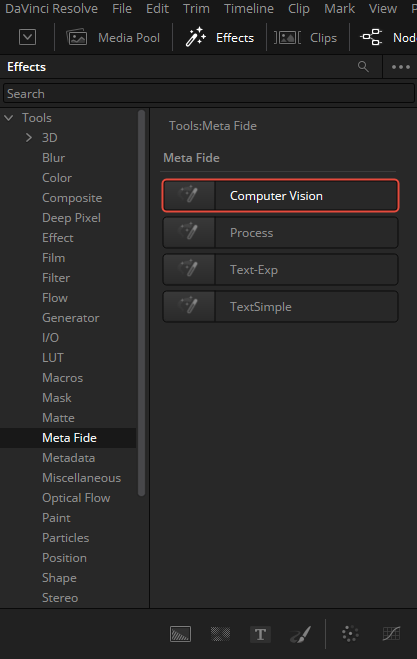Image resolution: width=417 pixels, height=659 pixels.
Task: Open the Effects panel three-dot options menu
Action: [x=400, y=67]
